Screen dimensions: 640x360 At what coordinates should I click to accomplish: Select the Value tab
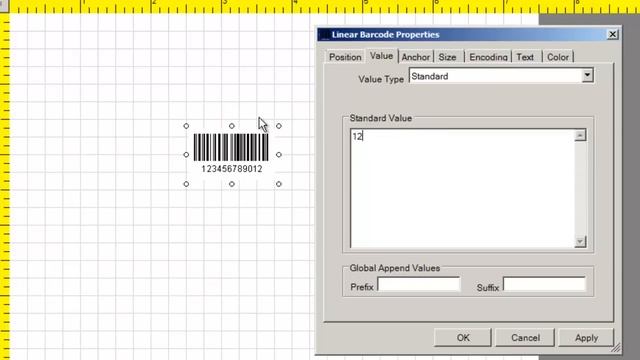coord(381,56)
